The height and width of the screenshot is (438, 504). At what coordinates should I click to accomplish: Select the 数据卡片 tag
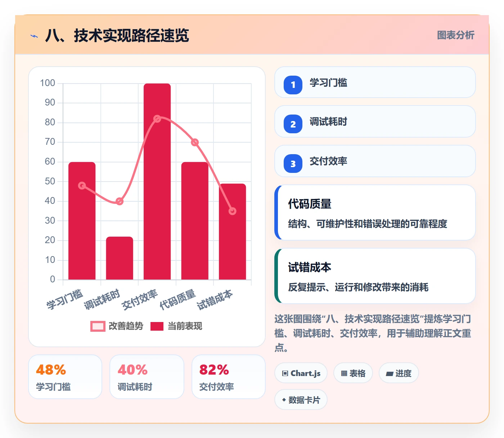[301, 400]
